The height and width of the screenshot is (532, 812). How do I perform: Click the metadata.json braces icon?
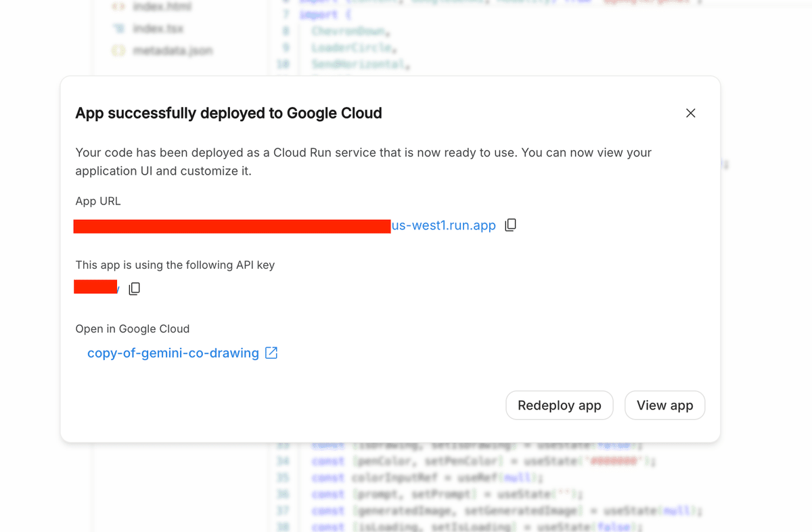118,50
